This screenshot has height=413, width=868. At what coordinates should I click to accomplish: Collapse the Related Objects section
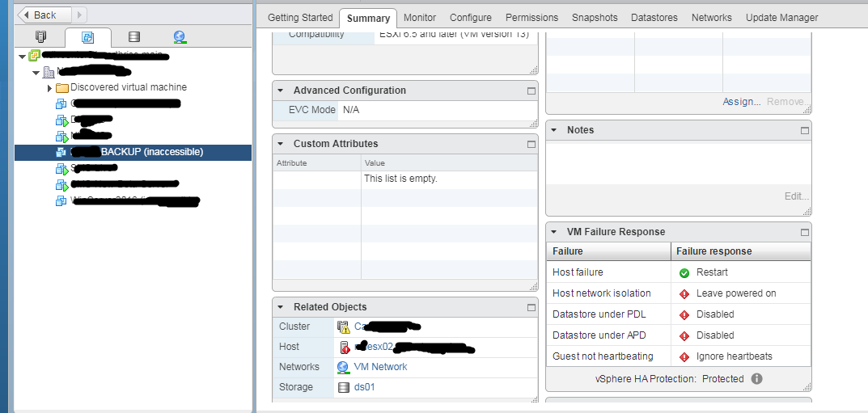pyautogui.click(x=281, y=307)
